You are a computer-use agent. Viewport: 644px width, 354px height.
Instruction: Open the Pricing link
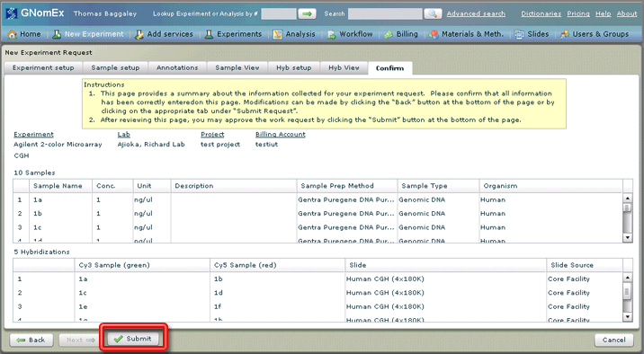point(578,14)
